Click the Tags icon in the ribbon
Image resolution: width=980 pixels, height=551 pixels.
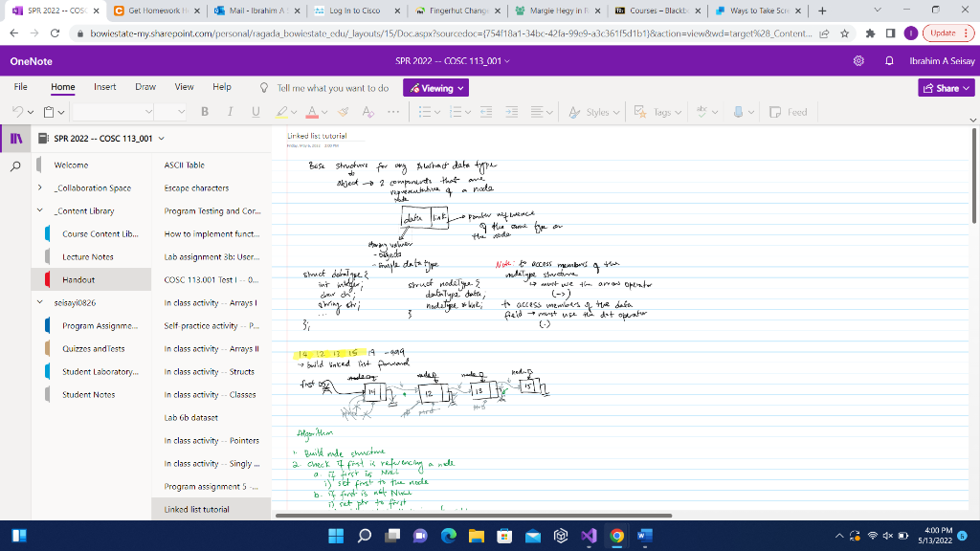pos(639,111)
